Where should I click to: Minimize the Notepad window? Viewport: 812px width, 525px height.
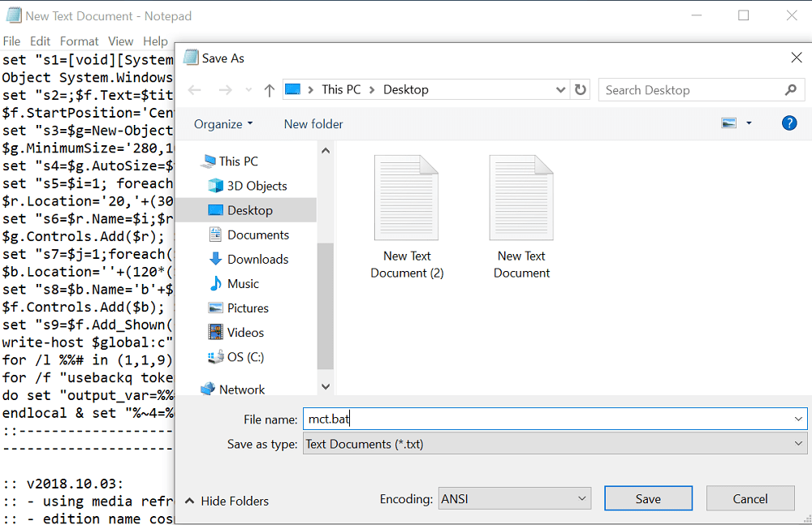pyautogui.click(x=697, y=15)
